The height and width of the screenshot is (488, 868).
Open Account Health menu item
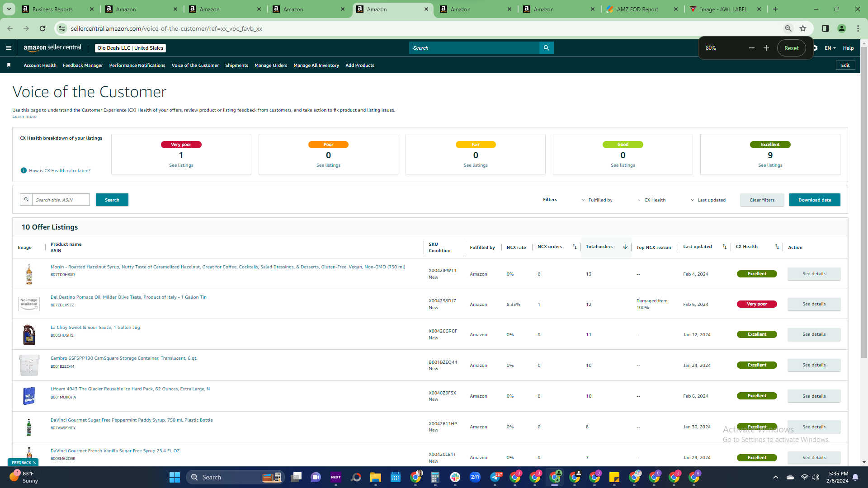tap(40, 66)
